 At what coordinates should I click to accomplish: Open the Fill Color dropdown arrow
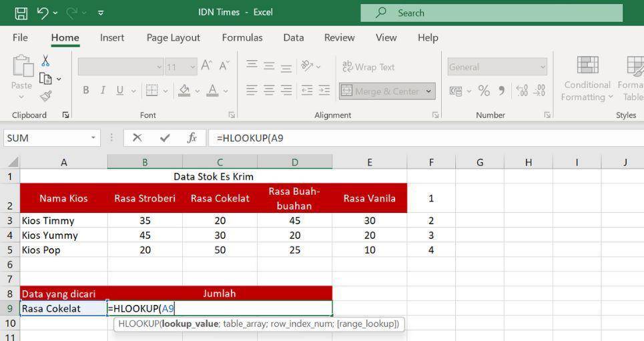tap(198, 91)
